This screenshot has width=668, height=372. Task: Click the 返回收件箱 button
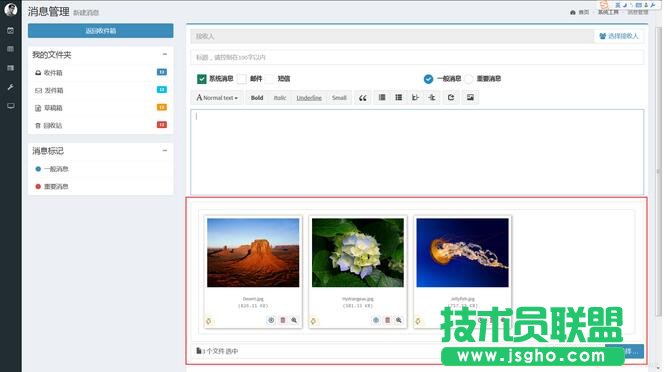point(101,31)
